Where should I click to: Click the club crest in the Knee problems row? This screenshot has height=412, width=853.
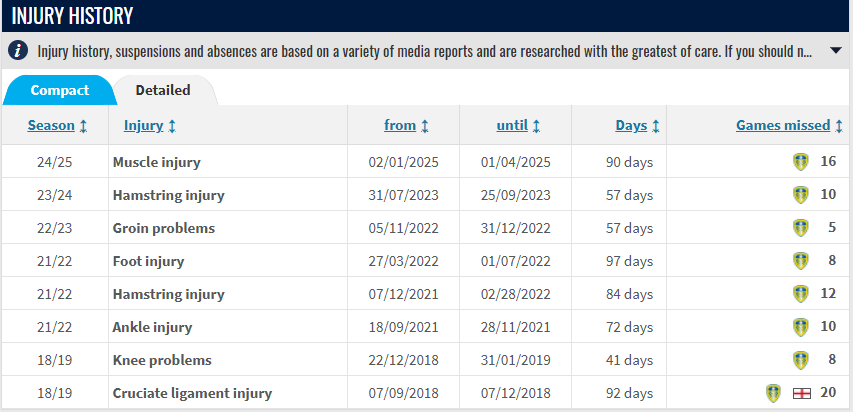(800, 360)
